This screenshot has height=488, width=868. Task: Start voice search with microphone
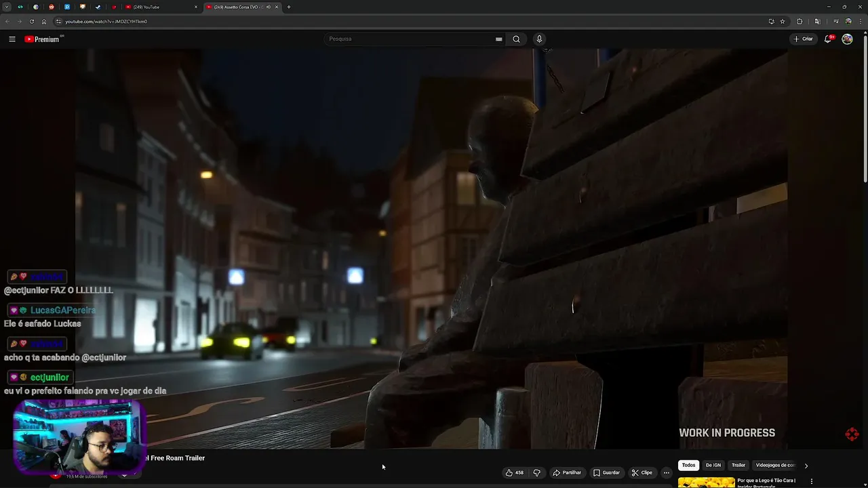click(539, 39)
